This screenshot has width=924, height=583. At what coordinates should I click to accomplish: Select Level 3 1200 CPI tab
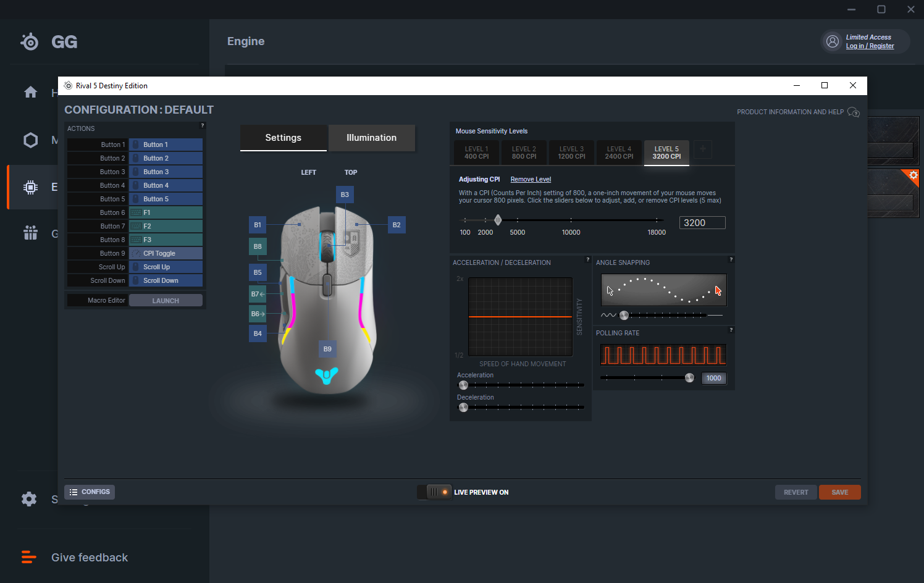click(x=571, y=153)
